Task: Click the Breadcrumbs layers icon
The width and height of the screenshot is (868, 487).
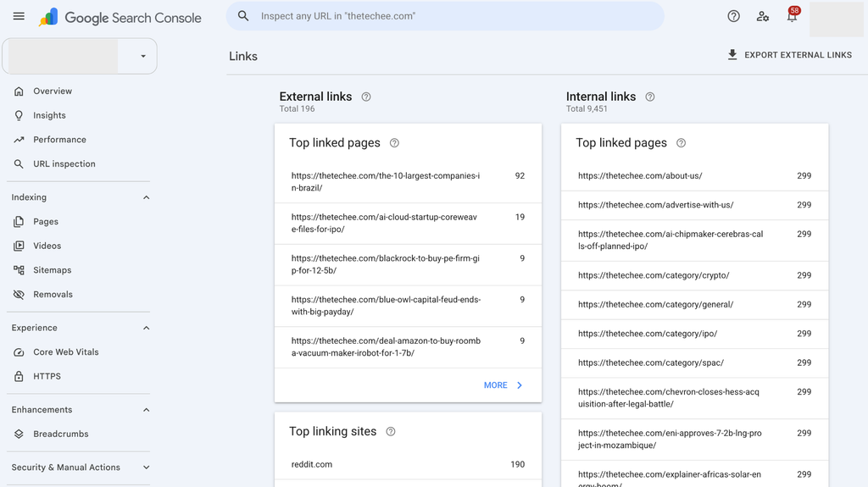Action: click(x=19, y=434)
